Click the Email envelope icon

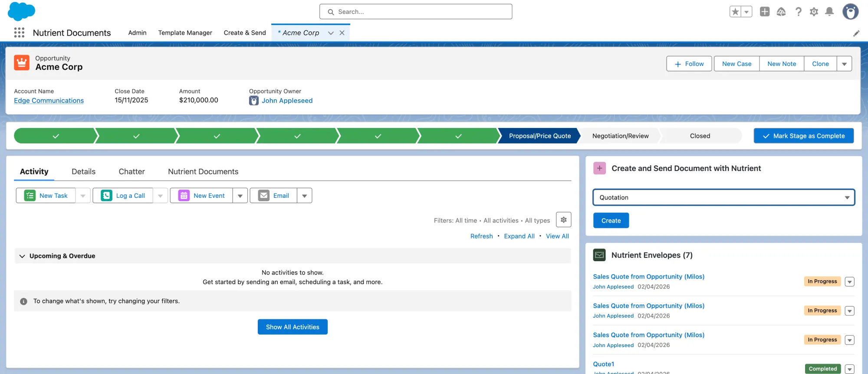pyautogui.click(x=264, y=196)
